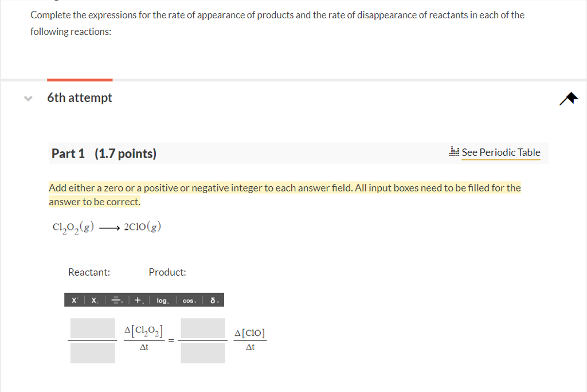Screen dimensions: 587x392
Task: Click the reaction equation Cl₂O₂ → 2ClO
Action: pyautogui.click(x=106, y=226)
